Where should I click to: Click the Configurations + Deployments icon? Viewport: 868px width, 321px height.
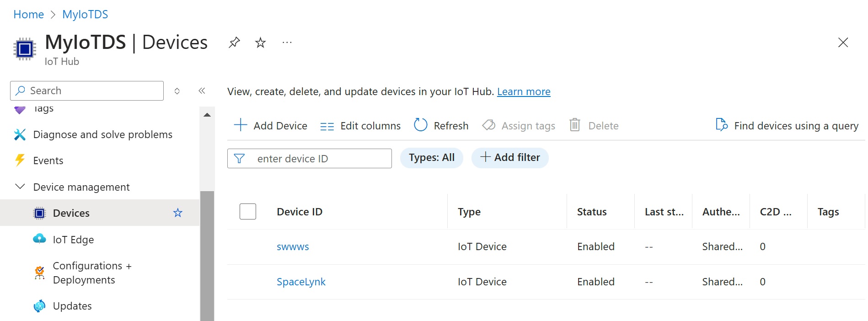(x=40, y=273)
